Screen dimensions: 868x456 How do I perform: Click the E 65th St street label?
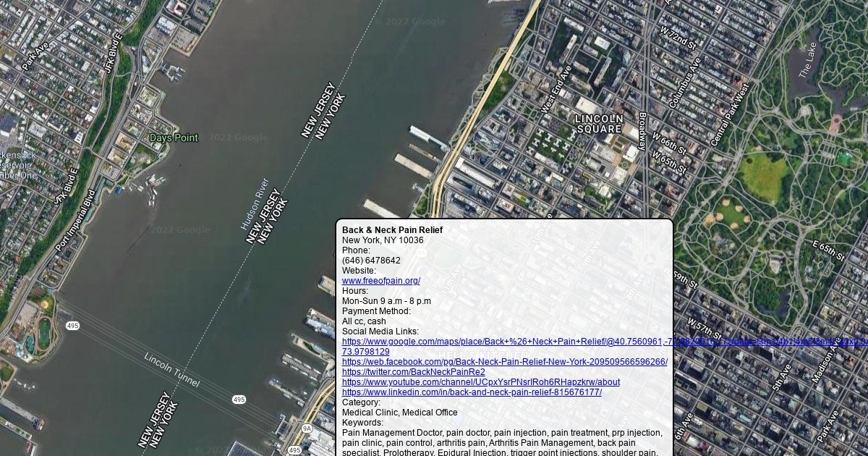828,250
